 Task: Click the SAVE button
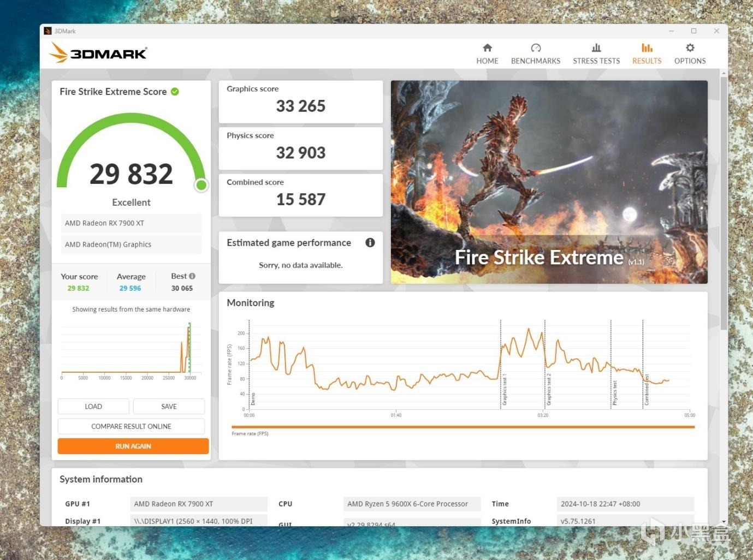coord(169,407)
